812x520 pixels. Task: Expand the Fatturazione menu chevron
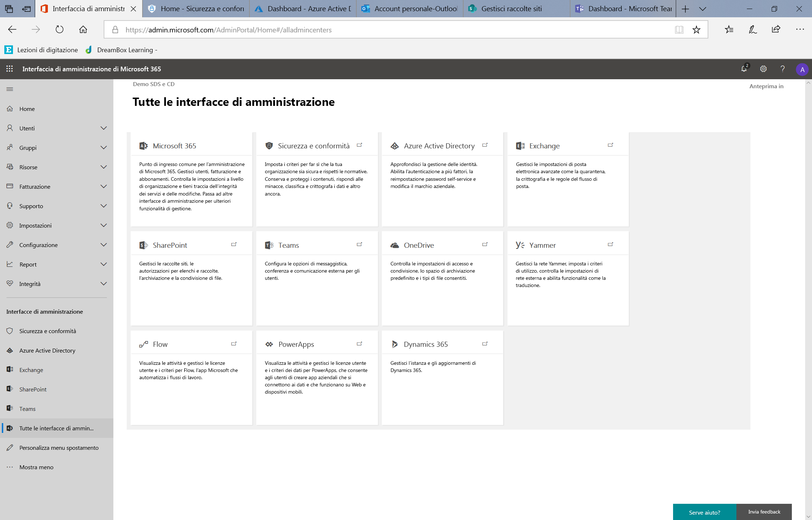tap(104, 187)
